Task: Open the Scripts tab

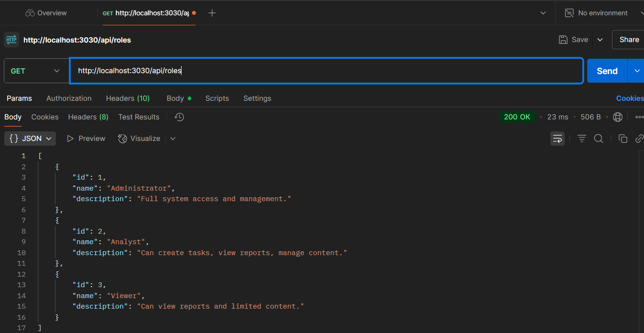Action: [217, 98]
